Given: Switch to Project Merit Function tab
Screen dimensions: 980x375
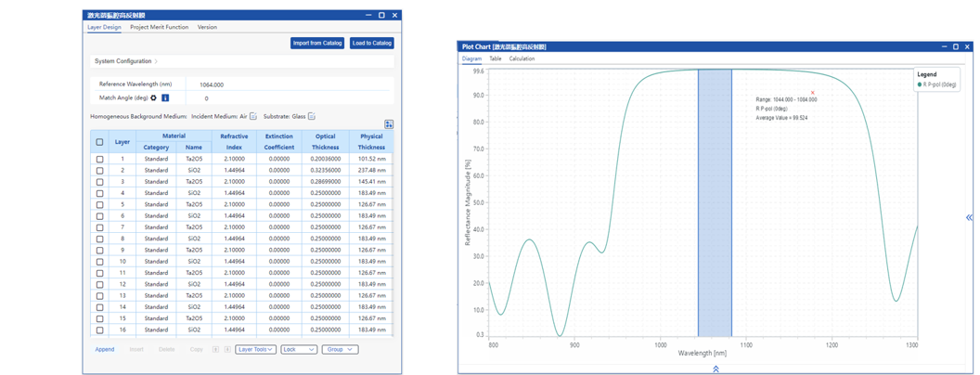Looking at the screenshot, I should [159, 27].
